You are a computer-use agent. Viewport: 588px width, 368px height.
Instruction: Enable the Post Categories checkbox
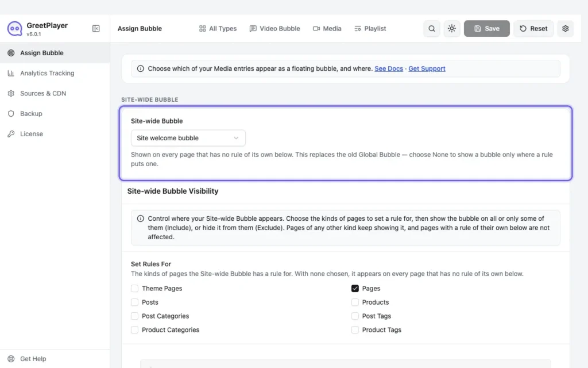coord(134,316)
